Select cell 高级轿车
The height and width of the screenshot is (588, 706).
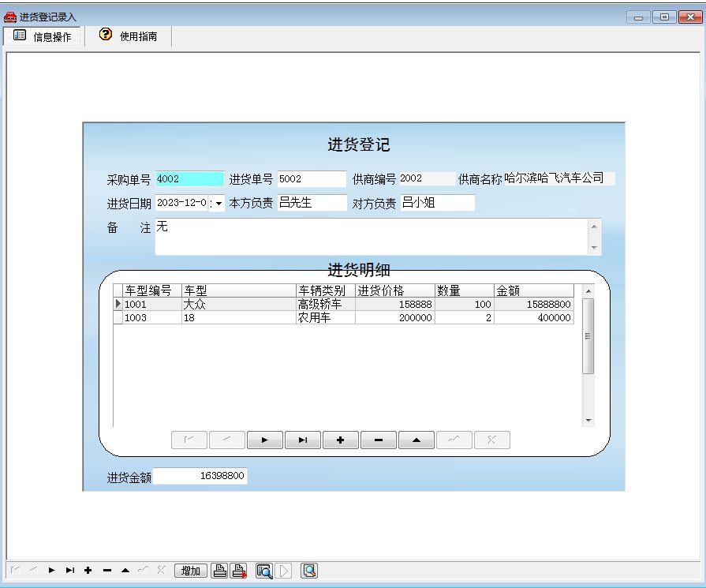click(326, 304)
